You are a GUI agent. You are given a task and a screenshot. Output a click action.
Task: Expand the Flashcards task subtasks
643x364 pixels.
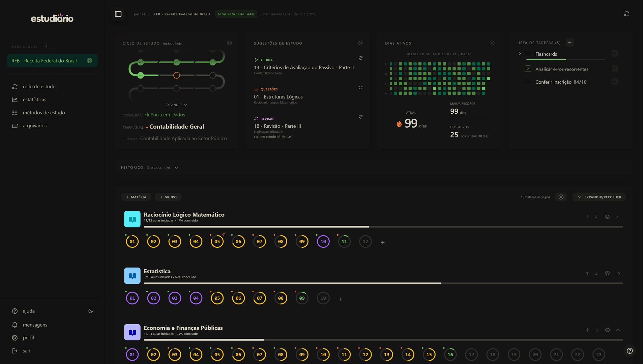click(x=520, y=54)
